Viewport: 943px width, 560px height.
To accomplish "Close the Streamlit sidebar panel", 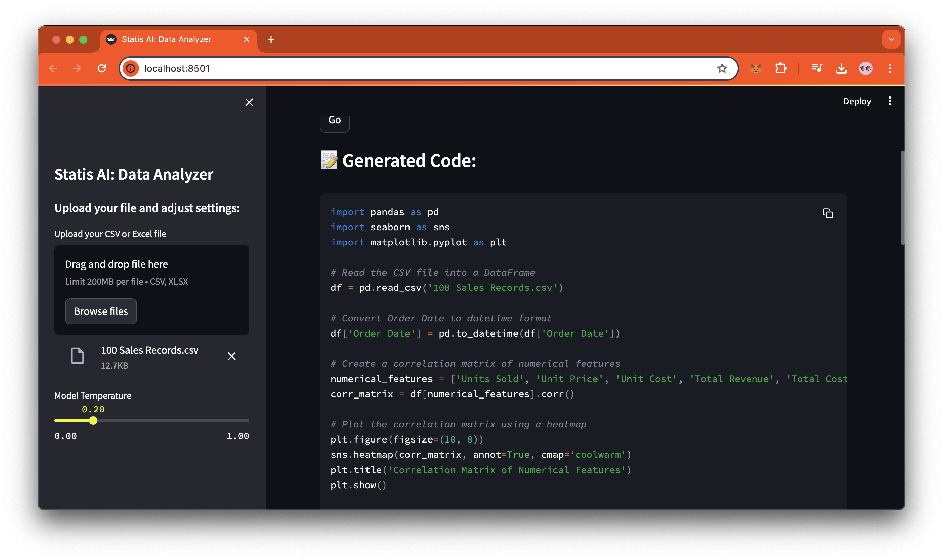I will coord(249,102).
